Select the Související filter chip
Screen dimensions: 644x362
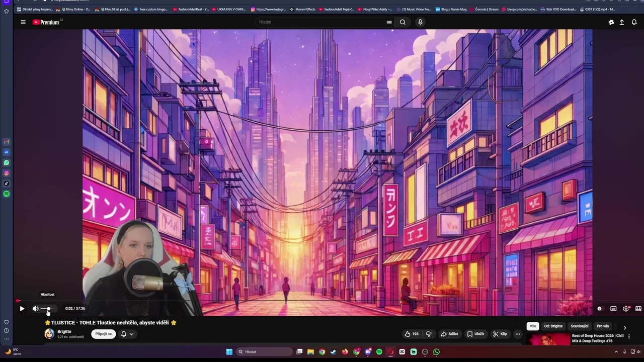point(580,326)
